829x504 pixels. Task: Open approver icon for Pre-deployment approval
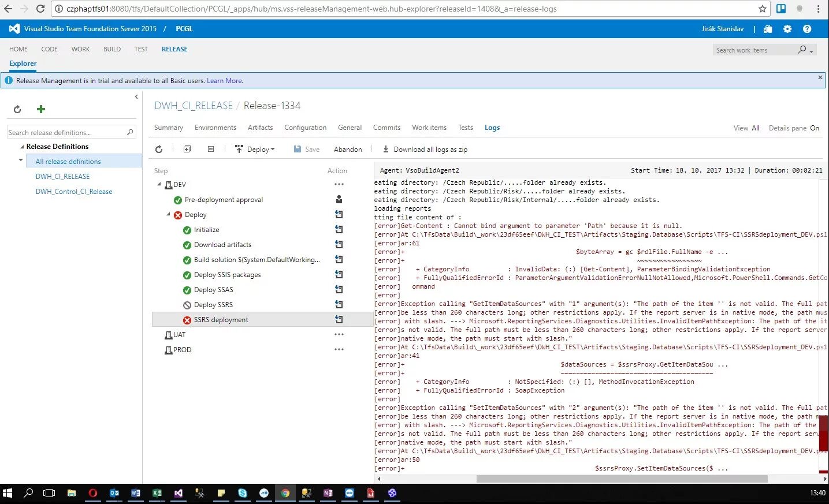click(x=339, y=199)
